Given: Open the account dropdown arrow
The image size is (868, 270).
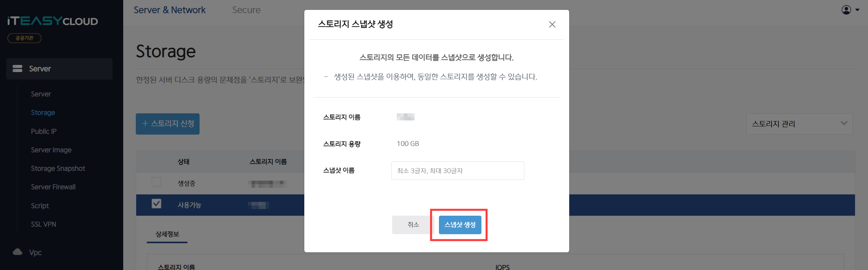Looking at the screenshot, I should pos(857,10).
